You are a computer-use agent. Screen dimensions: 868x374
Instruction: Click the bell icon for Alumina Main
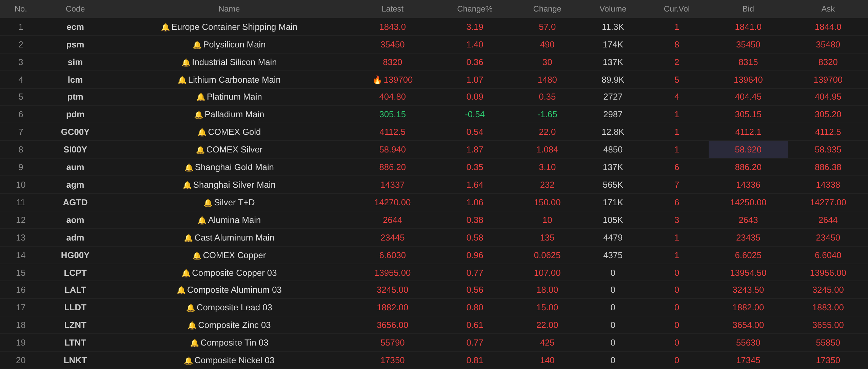pyautogui.click(x=202, y=221)
